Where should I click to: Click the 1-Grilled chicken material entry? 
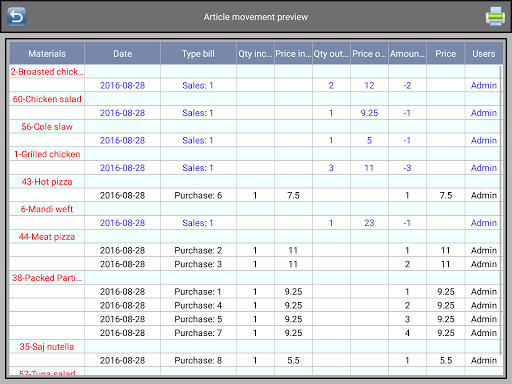click(x=47, y=154)
